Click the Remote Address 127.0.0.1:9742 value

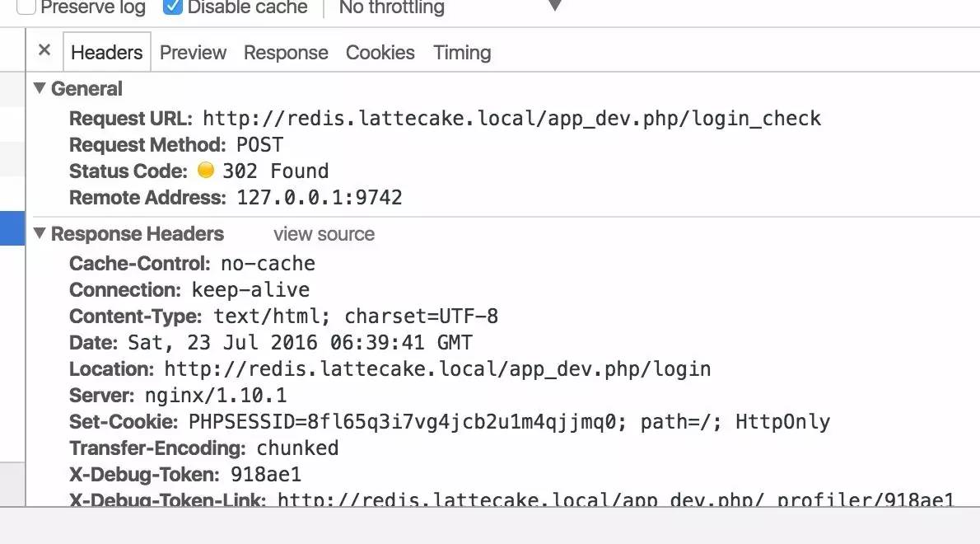(320, 198)
